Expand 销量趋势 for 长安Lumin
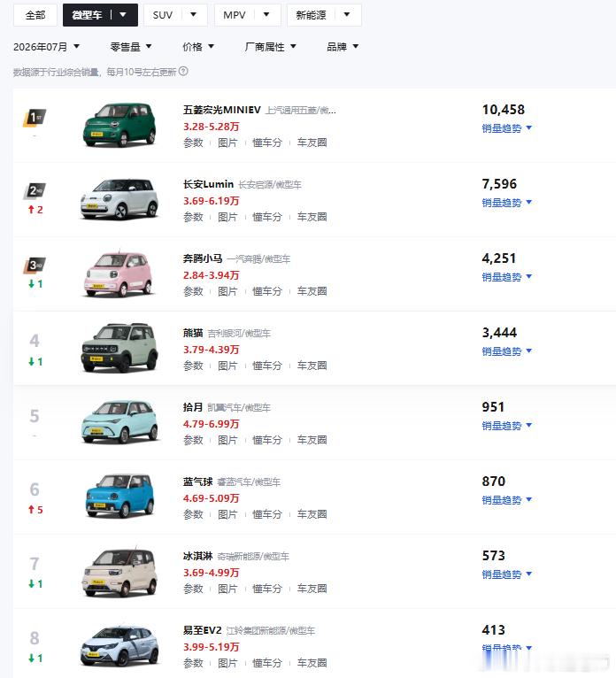The height and width of the screenshot is (678, 616). click(506, 203)
